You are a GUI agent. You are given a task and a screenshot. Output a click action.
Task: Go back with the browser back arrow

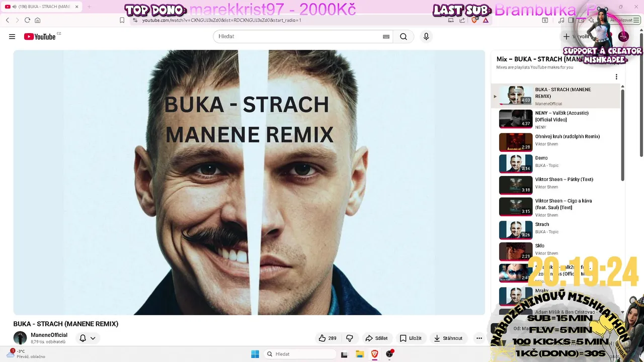tap(8, 20)
